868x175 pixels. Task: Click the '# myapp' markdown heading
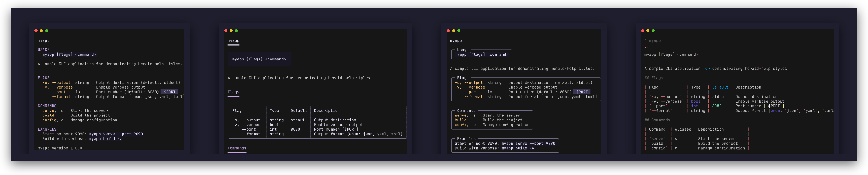point(652,40)
